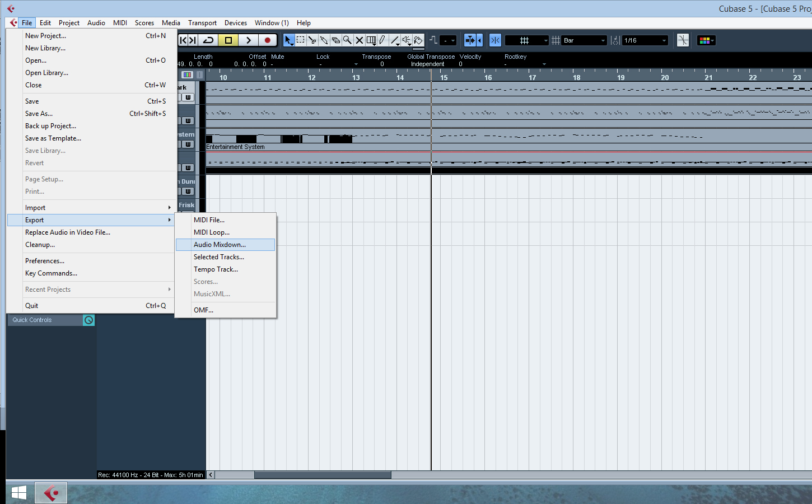Select the Erase tool
Viewport: 812px width, 504px height.
click(x=335, y=40)
